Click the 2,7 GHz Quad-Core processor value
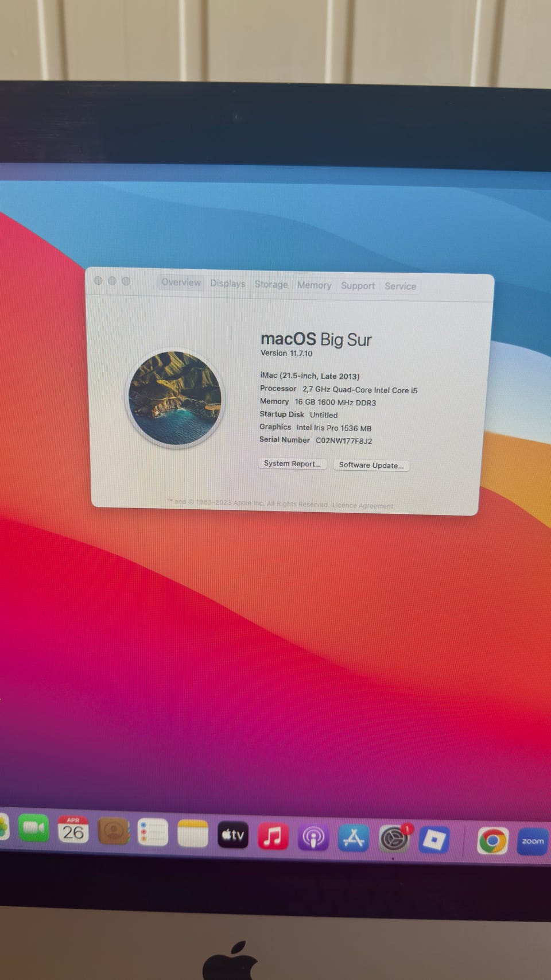Image resolution: width=551 pixels, height=980 pixels. (x=360, y=390)
